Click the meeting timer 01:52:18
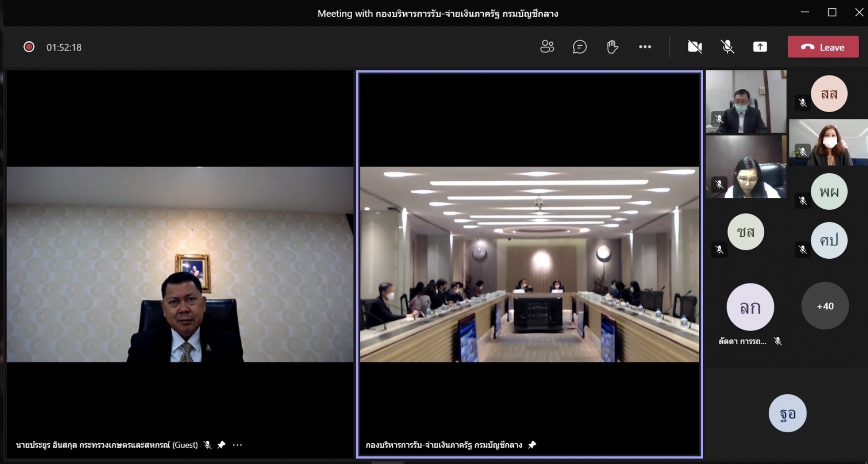The height and width of the screenshot is (464, 868). coord(64,47)
